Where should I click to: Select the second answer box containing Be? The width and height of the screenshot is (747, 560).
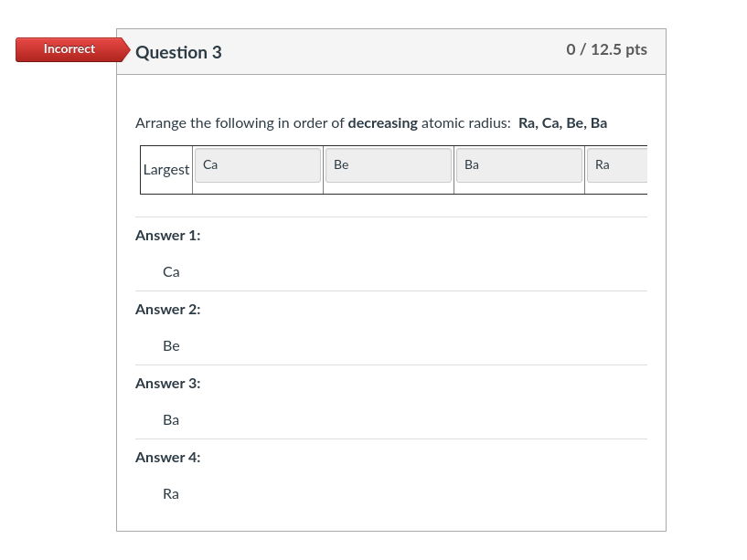(389, 165)
